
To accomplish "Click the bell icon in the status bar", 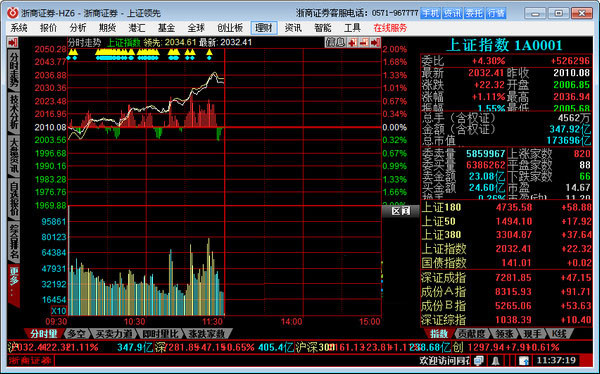I will coord(496,360).
